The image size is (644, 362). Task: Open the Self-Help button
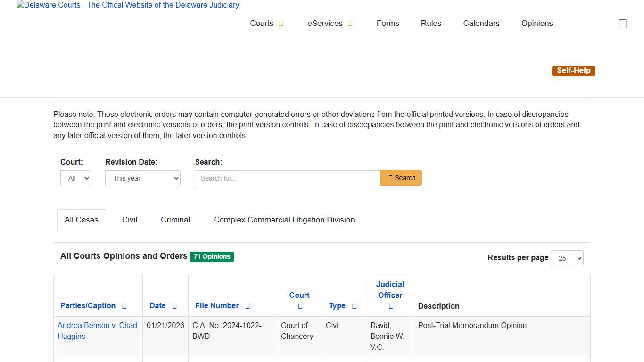(573, 71)
